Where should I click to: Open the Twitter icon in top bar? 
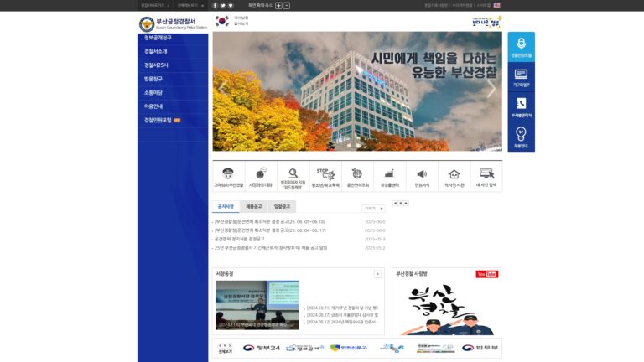[x=222, y=6]
